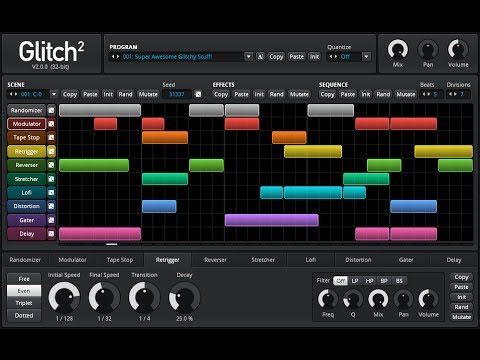Set filter type to LP

pyautogui.click(x=355, y=281)
